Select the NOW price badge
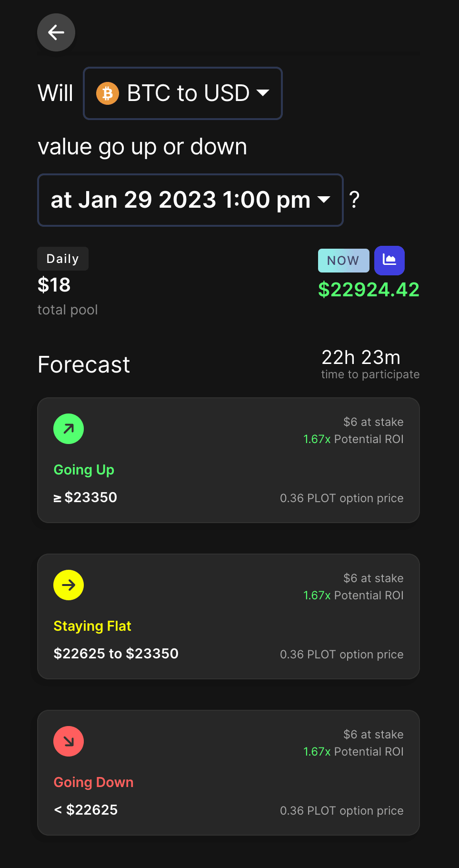The image size is (459, 868). click(343, 261)
